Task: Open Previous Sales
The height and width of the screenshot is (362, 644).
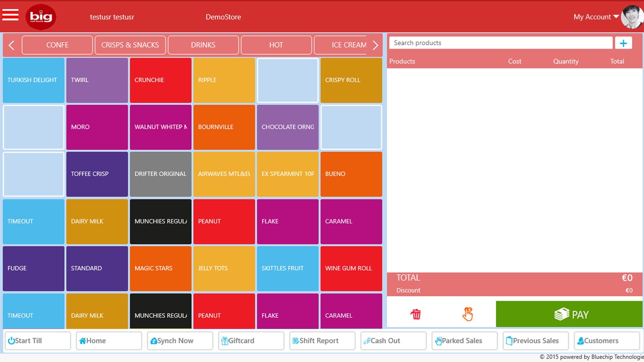Action: pos(536,341)
